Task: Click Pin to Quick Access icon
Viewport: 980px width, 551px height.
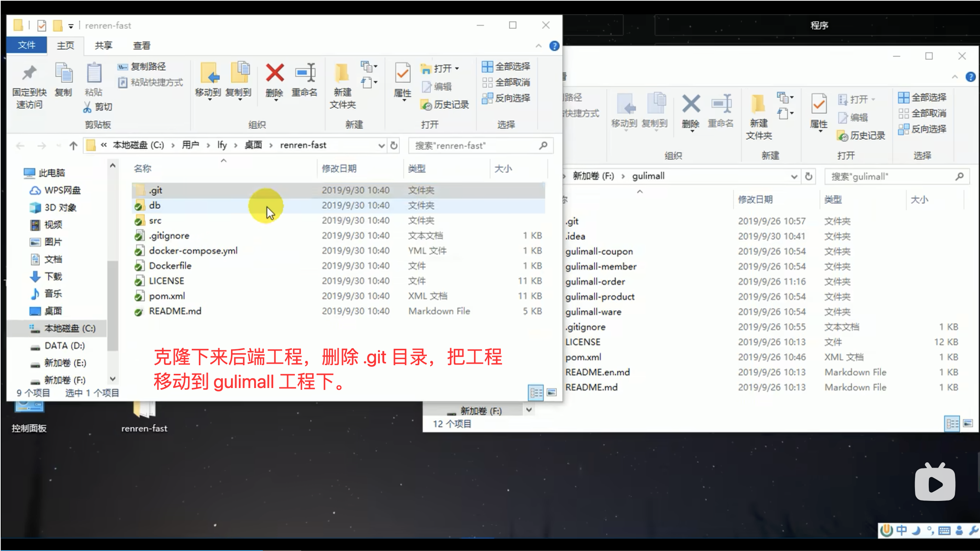Action: [29, 73]
